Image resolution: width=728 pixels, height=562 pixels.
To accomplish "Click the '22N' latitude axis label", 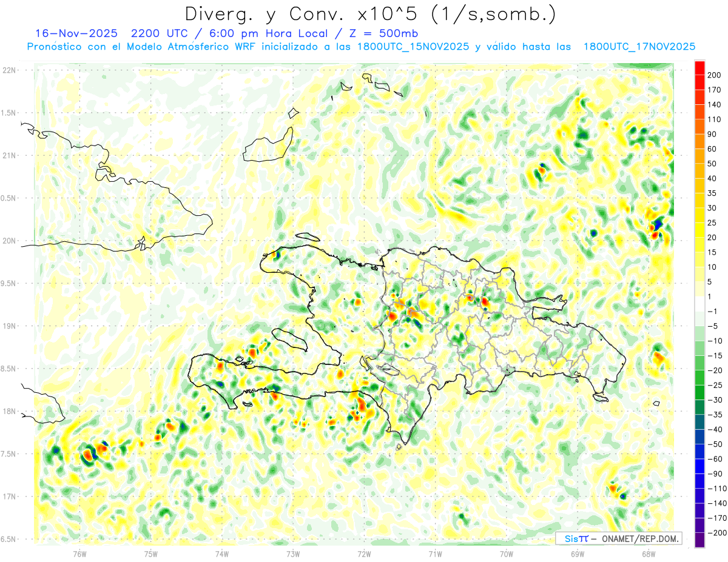I will [x=9, y=70].
